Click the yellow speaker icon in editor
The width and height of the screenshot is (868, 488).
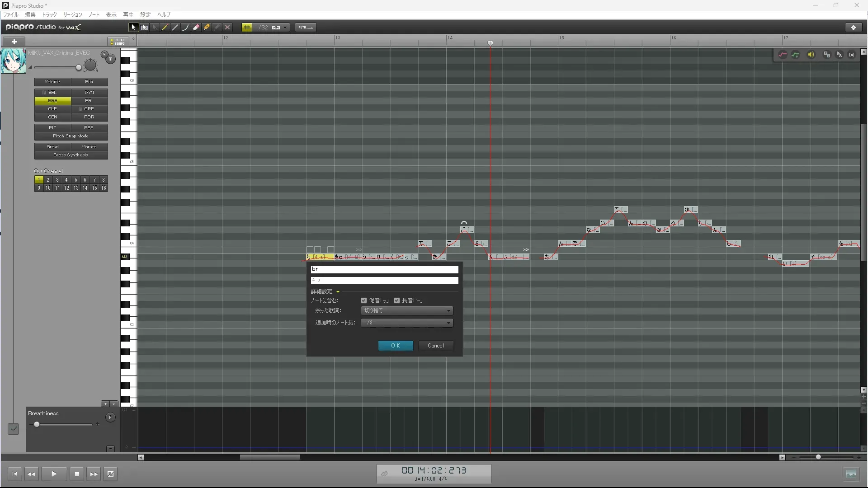811,55
